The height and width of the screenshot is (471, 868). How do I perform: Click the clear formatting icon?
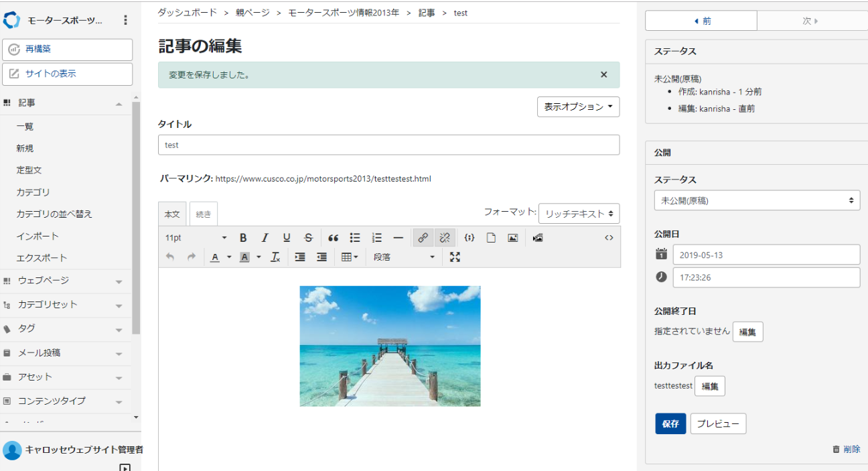tap(275, 257)
